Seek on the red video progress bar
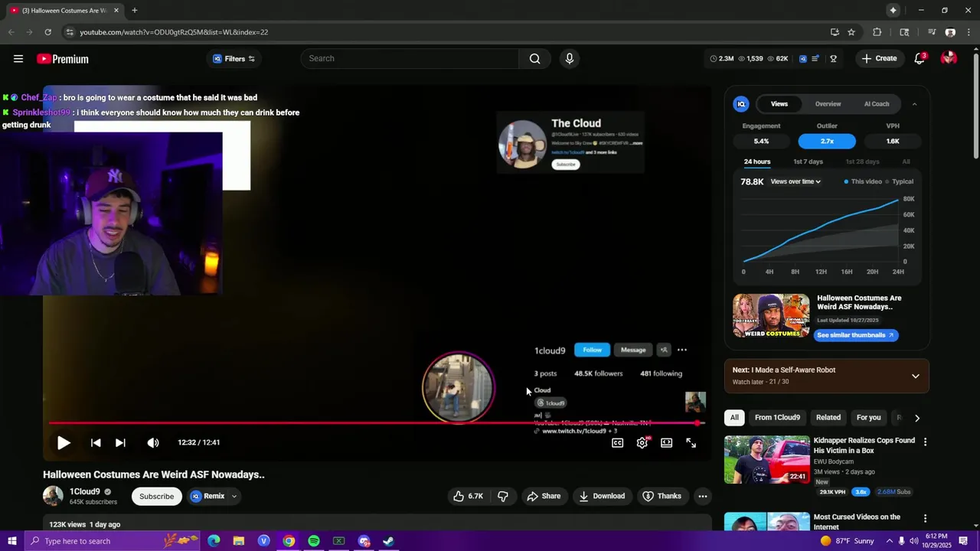This screenshot has width=980, height=551. [x=375, y=422]
